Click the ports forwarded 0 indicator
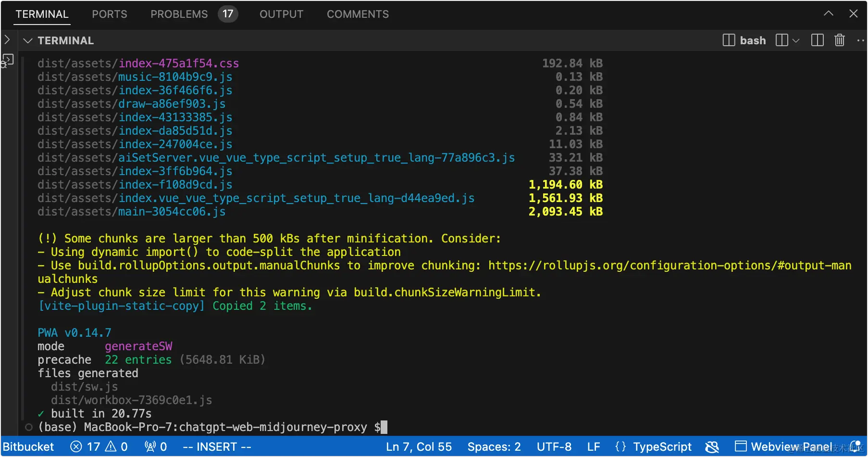Image resolution: width=868 pixels, height=457 pixels. 156,447
